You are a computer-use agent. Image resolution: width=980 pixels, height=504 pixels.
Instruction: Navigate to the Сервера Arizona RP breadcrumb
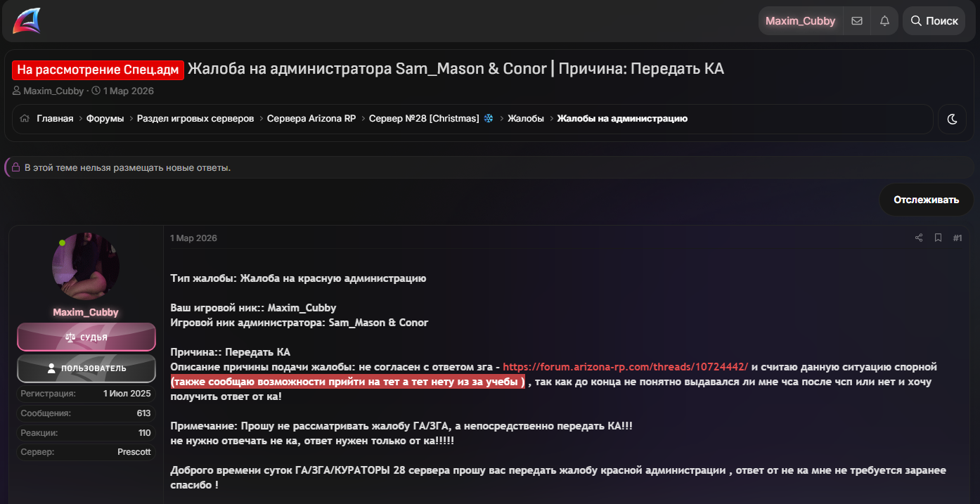311,119
